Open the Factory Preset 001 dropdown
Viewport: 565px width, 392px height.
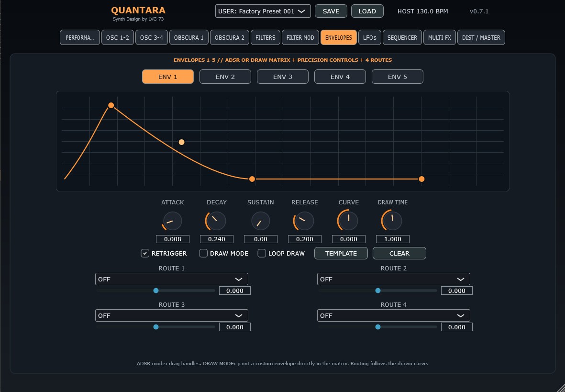point(263,11)
